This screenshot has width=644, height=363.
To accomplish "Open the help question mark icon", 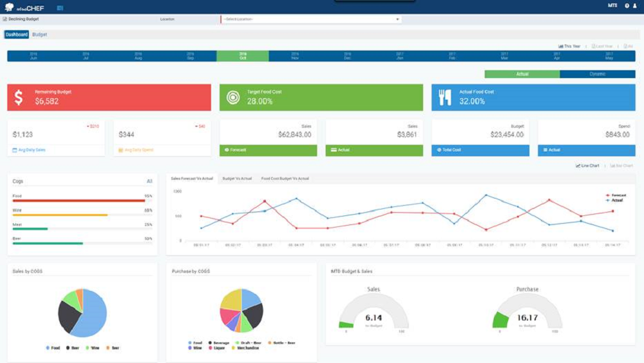I will pyautogui.click(x=627, y=6).
